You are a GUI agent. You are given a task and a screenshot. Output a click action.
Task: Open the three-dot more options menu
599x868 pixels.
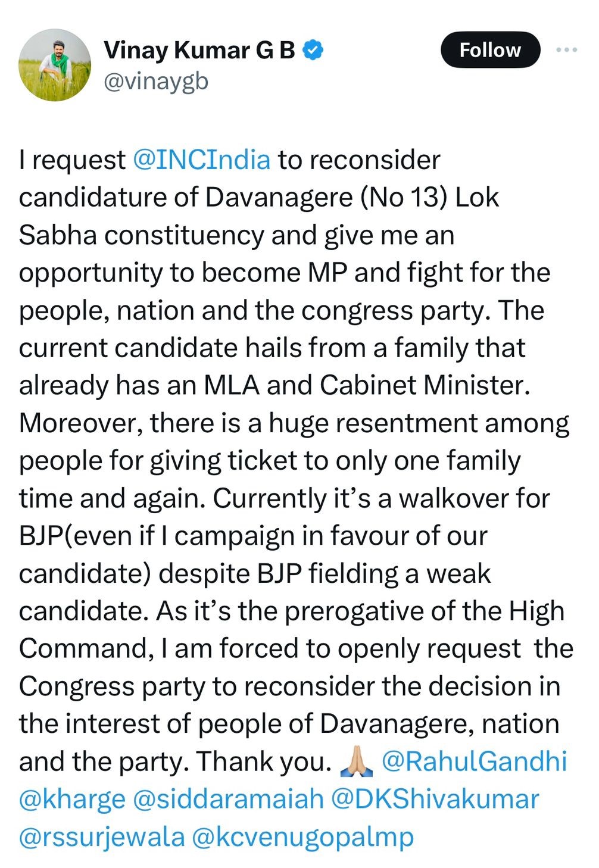coord(566,50)
